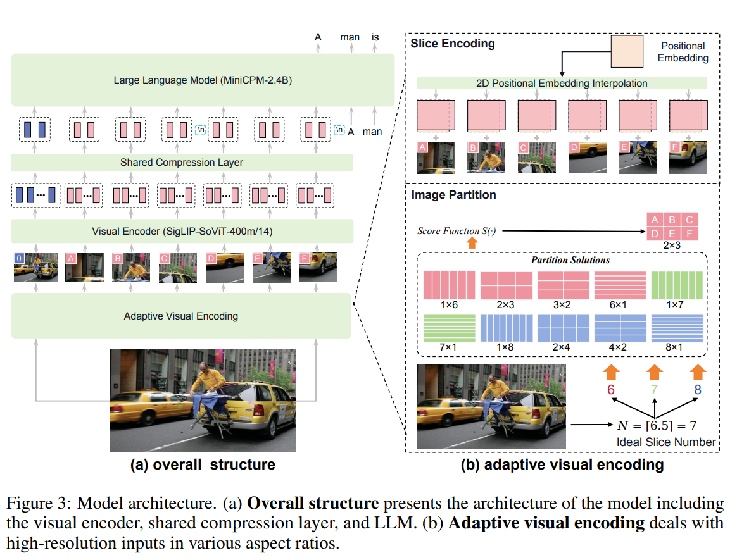Click the 2×3 label under result grid

[672, 246]
